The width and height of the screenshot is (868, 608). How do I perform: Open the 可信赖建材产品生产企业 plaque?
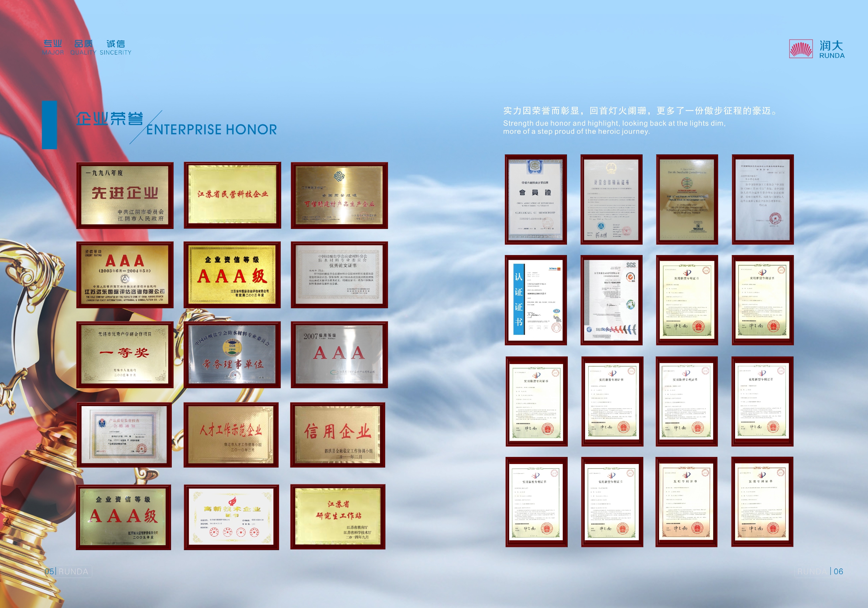click(339, 196)
